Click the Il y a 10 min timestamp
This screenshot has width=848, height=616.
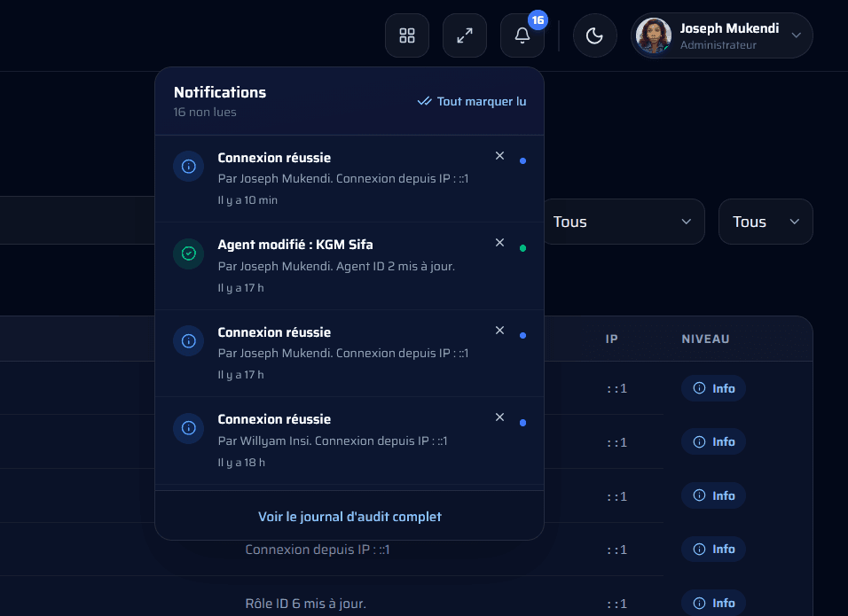click(x=247, y=200)
